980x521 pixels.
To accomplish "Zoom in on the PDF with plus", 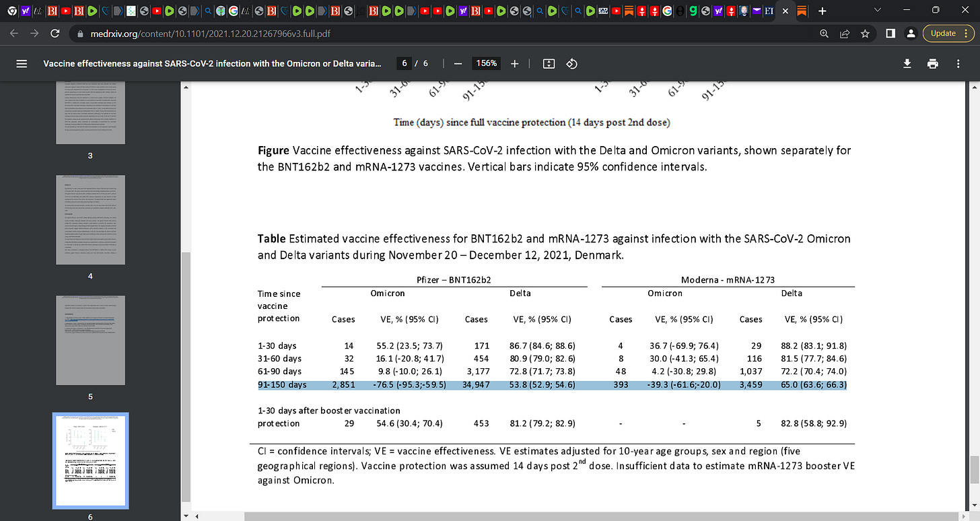I will pos(515,63).
